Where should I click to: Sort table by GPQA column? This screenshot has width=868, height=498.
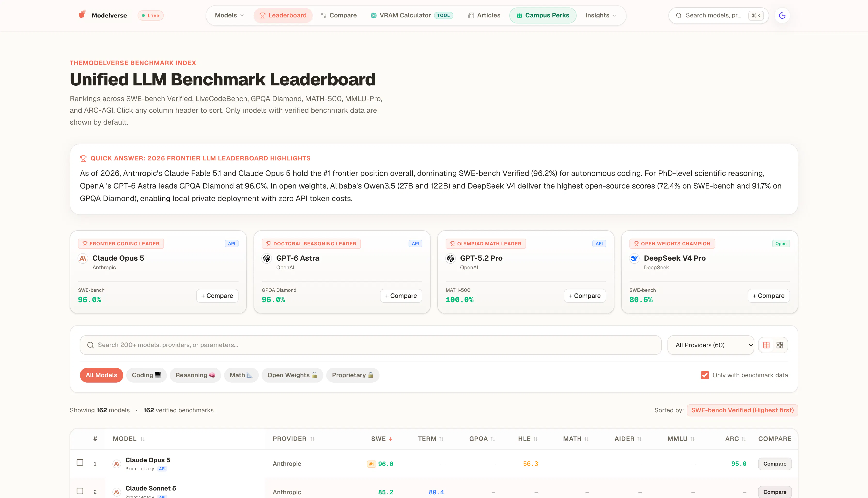point(482,439)
